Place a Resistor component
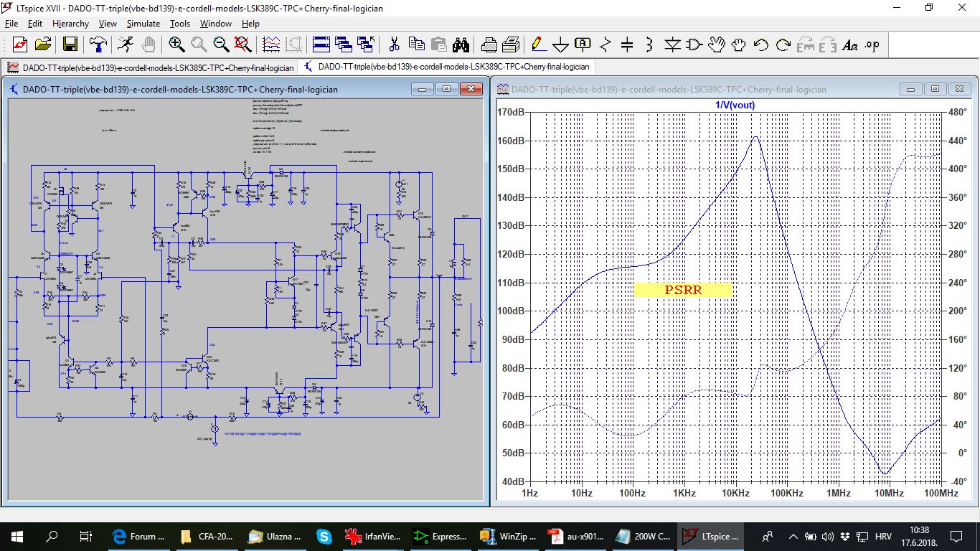Viewport: 980px width, 551px height. point(605,44)
